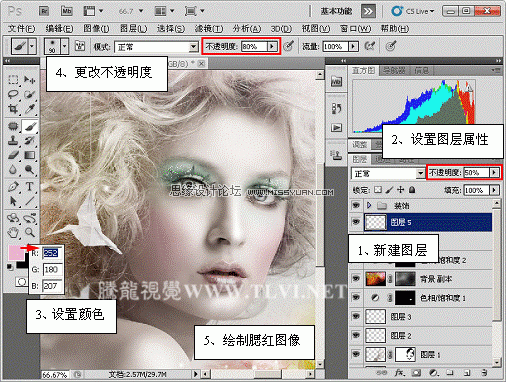Hide the 背景 副本 layer
This screenshot has height=382, width=506.
point(356,278)
